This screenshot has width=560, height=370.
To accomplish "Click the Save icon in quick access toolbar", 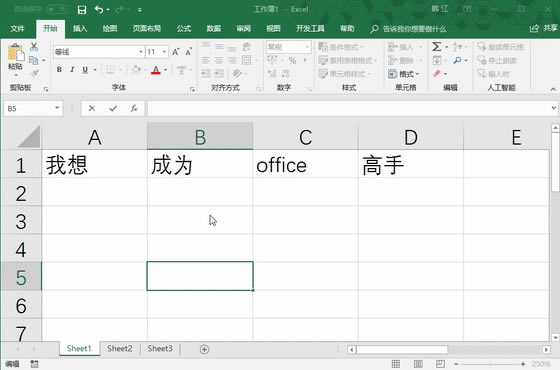I will (82, 10).
